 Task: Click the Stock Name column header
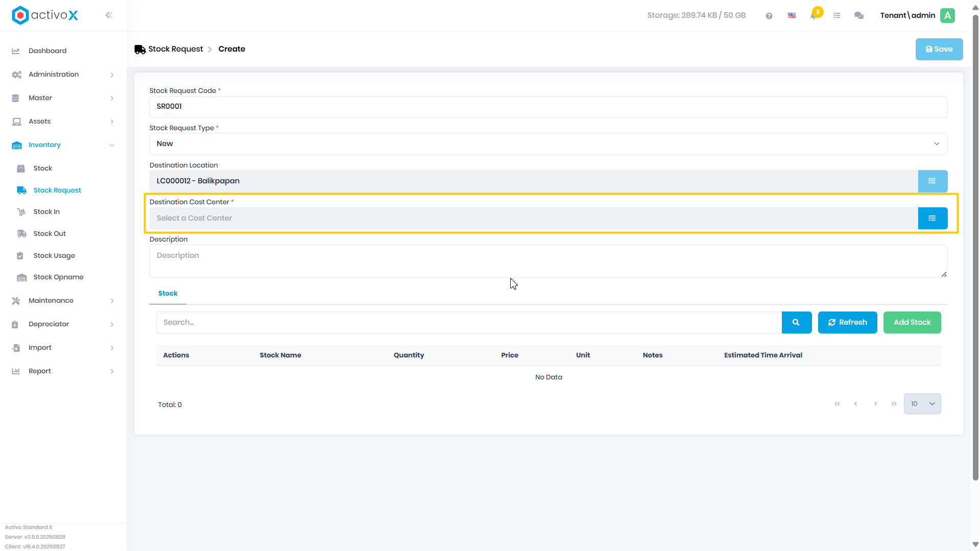pyautogui.click(x=280, y=355)
